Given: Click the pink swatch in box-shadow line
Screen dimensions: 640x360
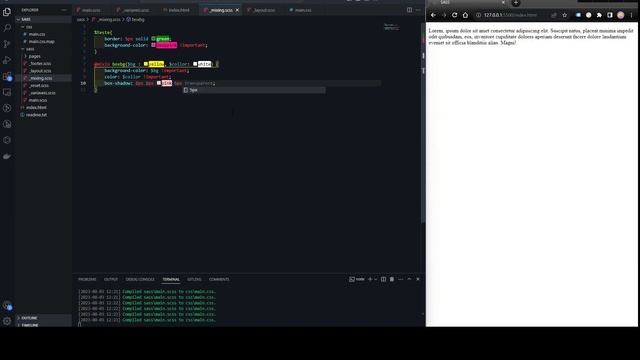Looking at the screenshot, I should coord(159,83).
